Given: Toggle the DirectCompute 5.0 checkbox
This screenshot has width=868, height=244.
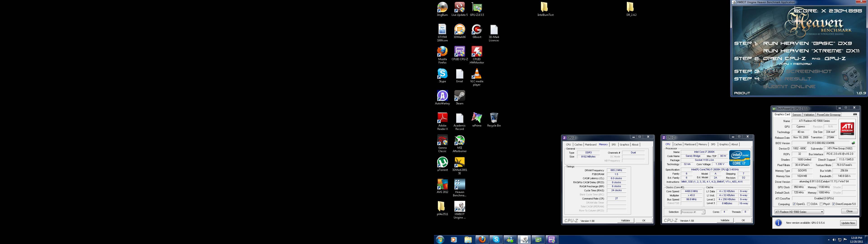Looking at the screenshot, I should (x=833, y=204).
